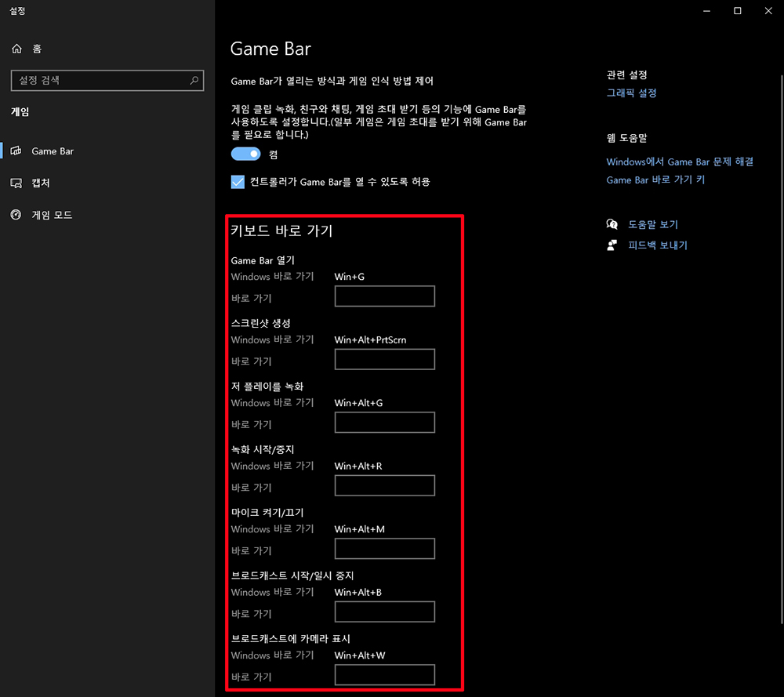Screen dimensions: 784x697
Task: Click the 키보드 바로 가기 heading
Action: click(281, 231)
